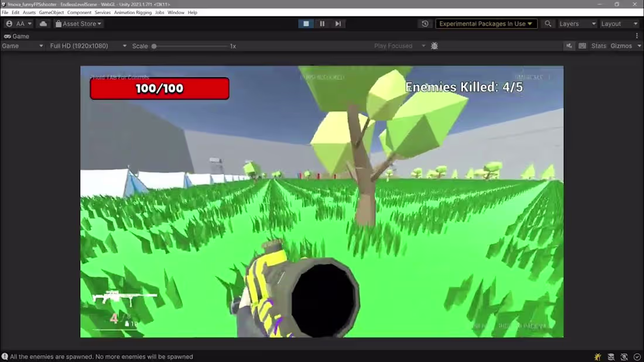Select the Game tab

[x=19, y=36]
